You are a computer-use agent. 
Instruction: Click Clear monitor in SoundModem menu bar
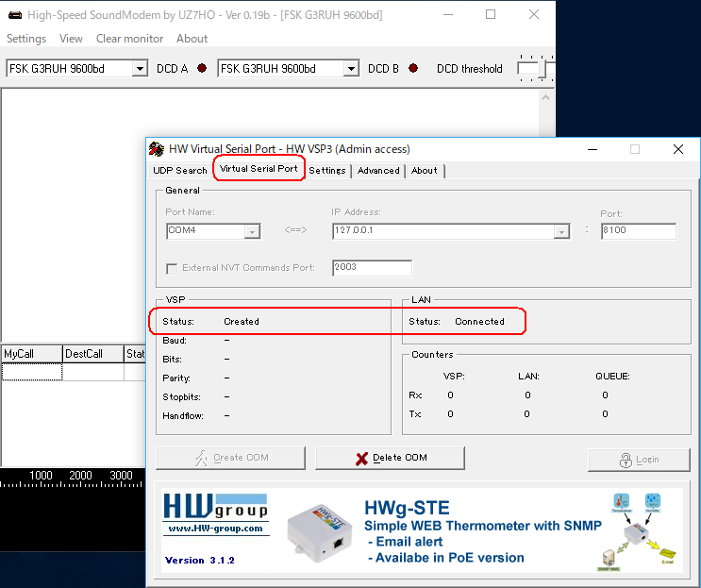pos(129,39)
